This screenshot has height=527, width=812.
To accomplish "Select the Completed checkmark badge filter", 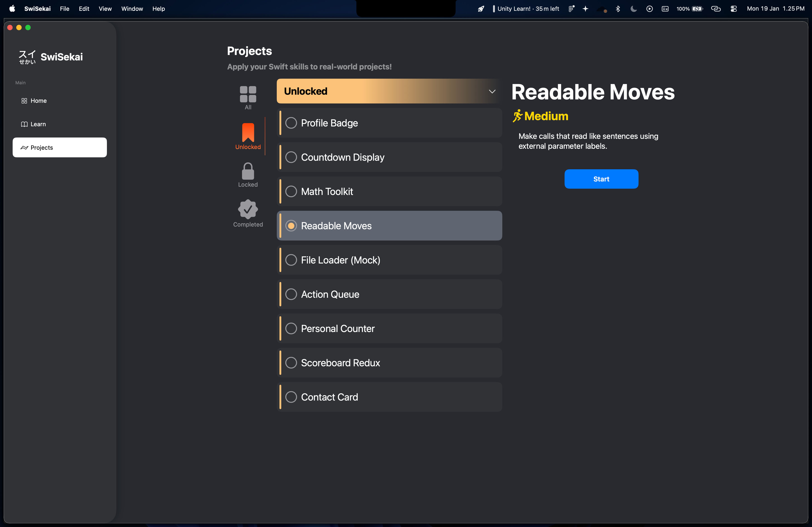I will [x=248, y=209].
